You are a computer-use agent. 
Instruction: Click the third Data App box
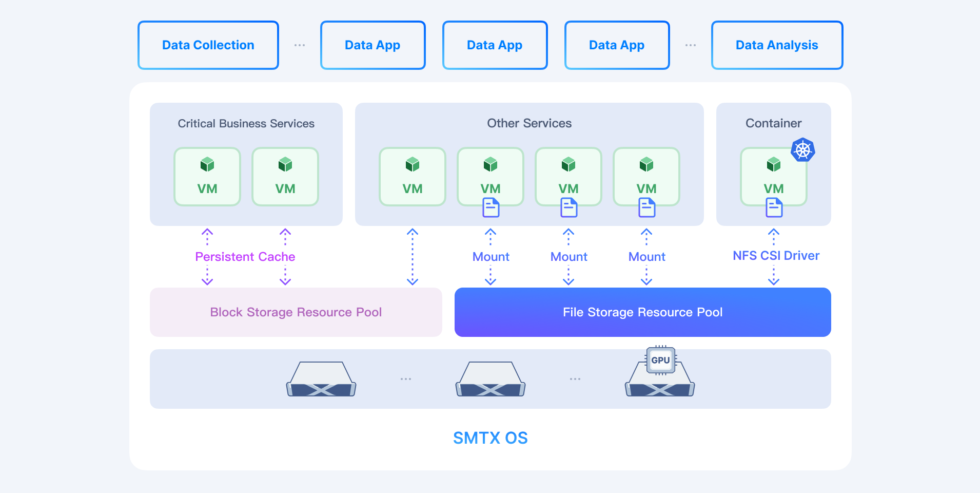pyautogui.click(x=617, y=45)
